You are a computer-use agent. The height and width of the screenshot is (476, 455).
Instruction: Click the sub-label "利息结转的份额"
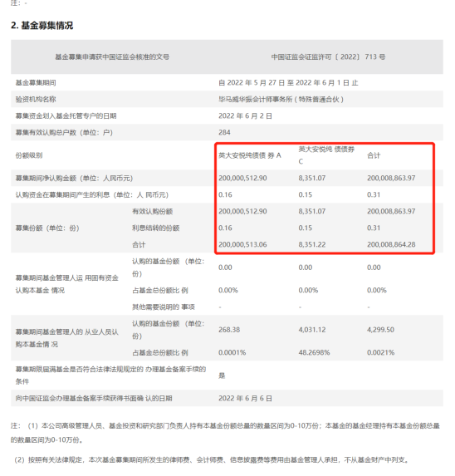(x=155, y=228)
